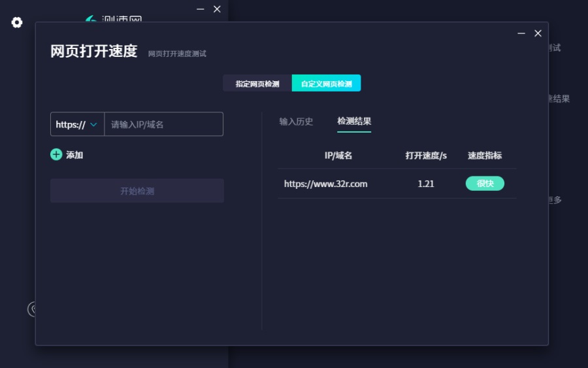Image resolution: width=588 pixels, height=368 pixels.
Task: Click the 开始检测 button
Action: click(x=137, y=191)
